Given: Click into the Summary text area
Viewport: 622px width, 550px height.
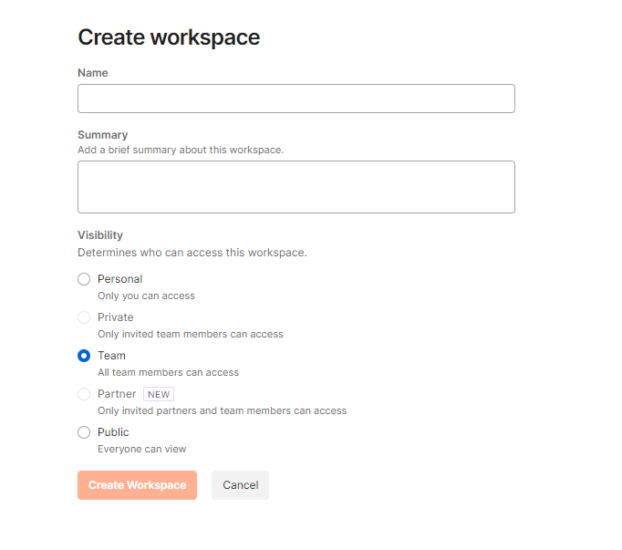Looking at the screenshot, I should click(x=296, y=187).
